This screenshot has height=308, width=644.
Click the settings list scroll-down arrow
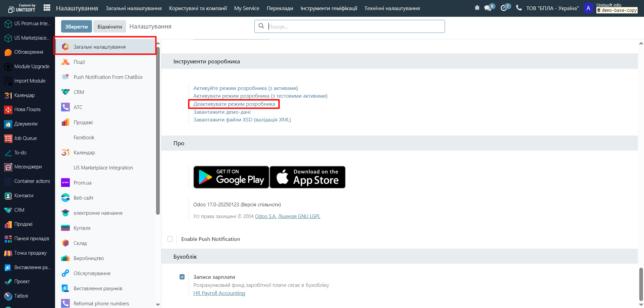[158, 304]
